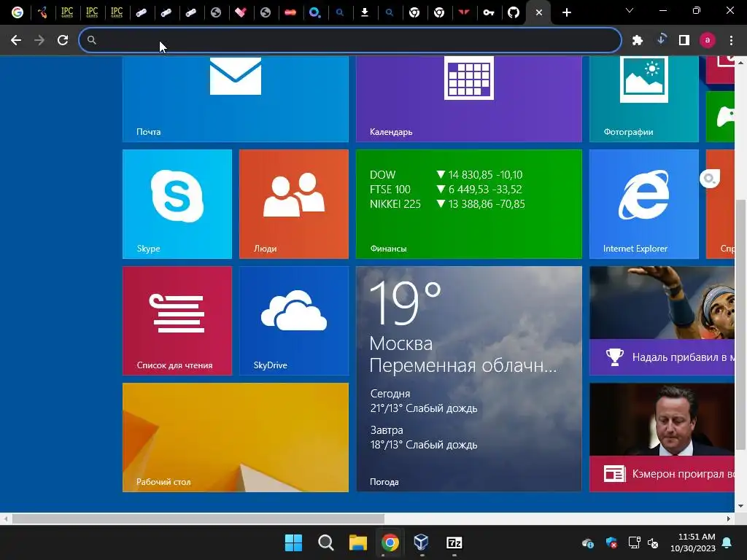Viewport: 747px width, 560px height.
Task: Reload the page with refresh button
Action: (x=63, y=40)
